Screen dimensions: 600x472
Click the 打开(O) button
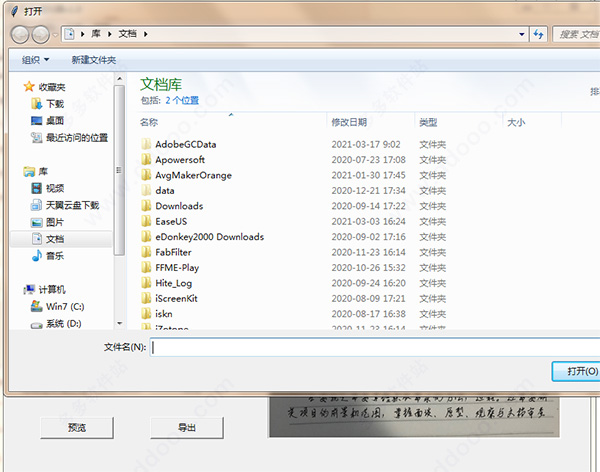578,371
